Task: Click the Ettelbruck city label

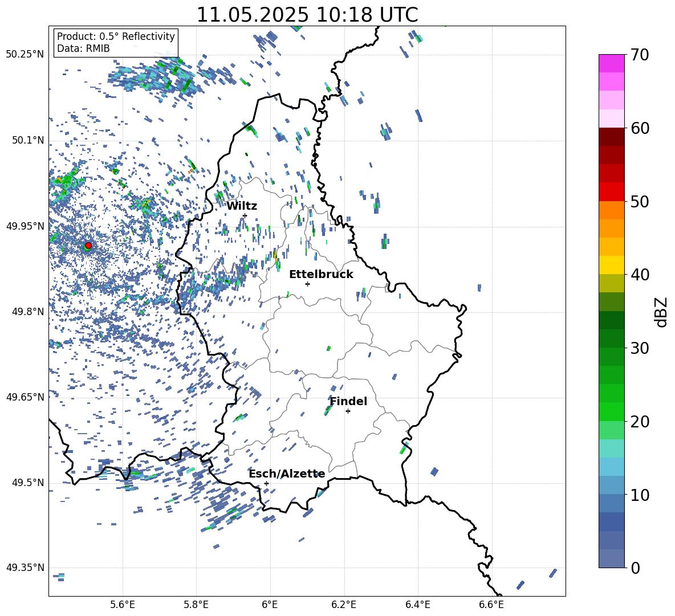Action: pos(321,275)
